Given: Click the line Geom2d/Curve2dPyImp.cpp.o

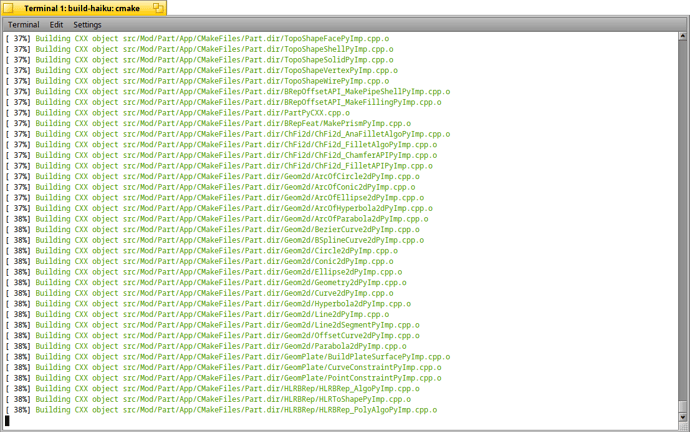Looking at the screenshot, I should [199, 293].
